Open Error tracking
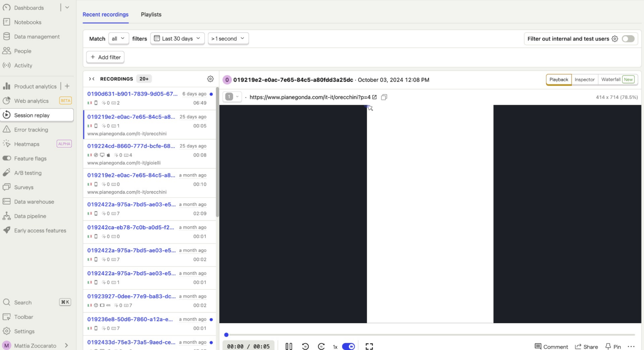644x350 pixels. point(31,130)
